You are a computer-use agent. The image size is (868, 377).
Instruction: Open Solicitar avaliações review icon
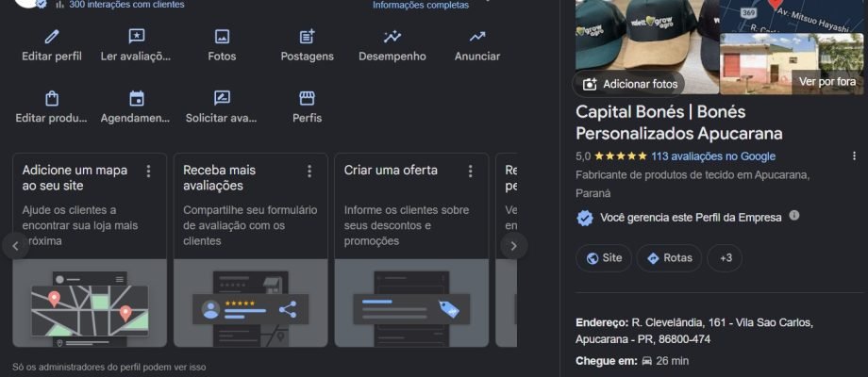[222, 98]
